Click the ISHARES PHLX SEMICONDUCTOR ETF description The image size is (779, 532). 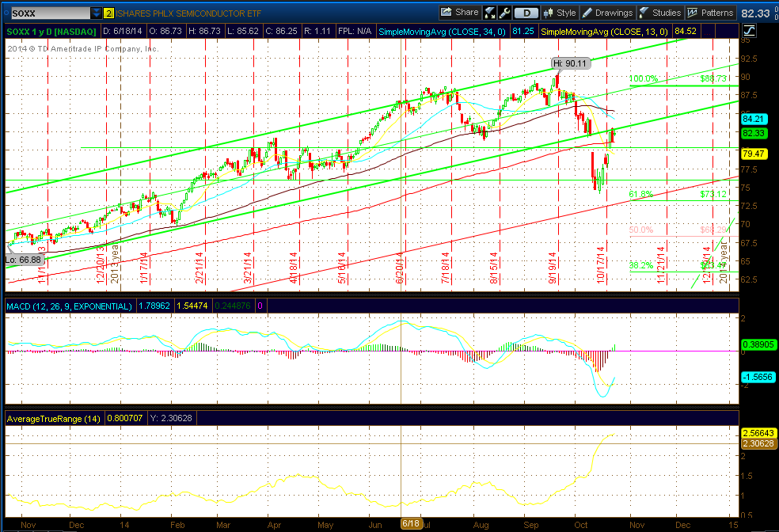188,13
